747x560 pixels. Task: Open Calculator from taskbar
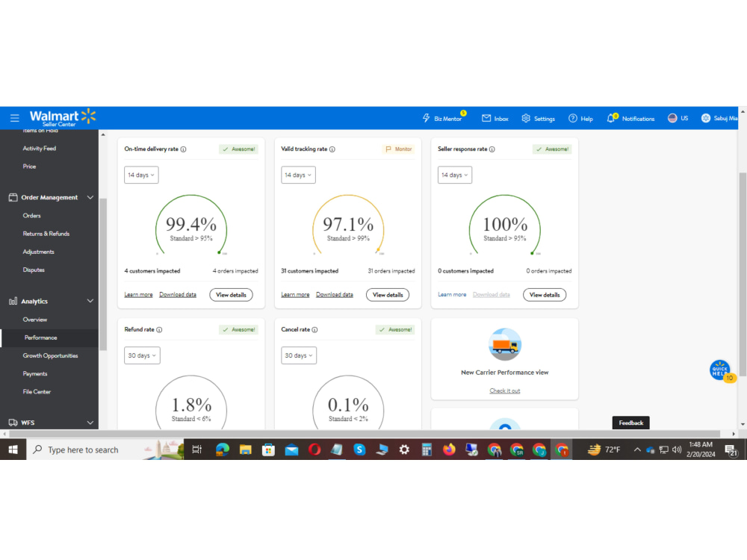coord(427,449)
